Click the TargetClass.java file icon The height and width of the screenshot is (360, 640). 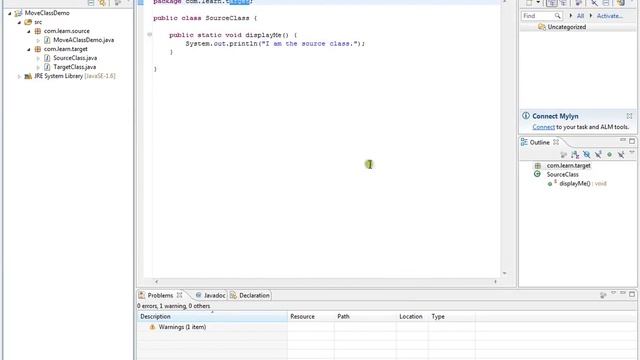pos(47,67)
